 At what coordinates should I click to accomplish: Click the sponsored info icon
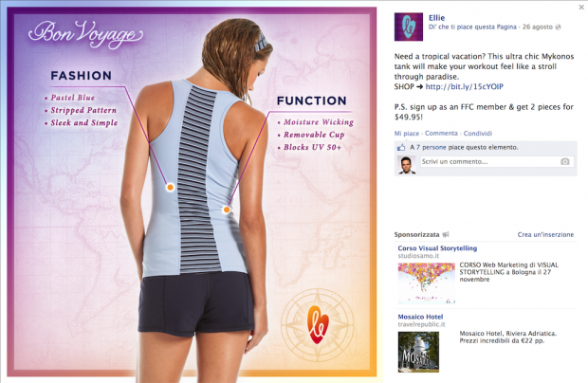click(445, 234)
